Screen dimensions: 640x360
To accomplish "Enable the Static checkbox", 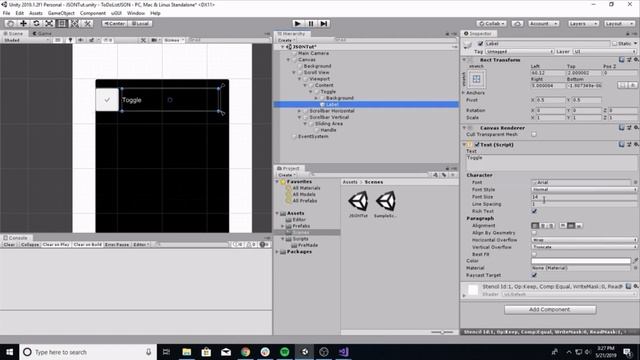I will coord(615,43).
